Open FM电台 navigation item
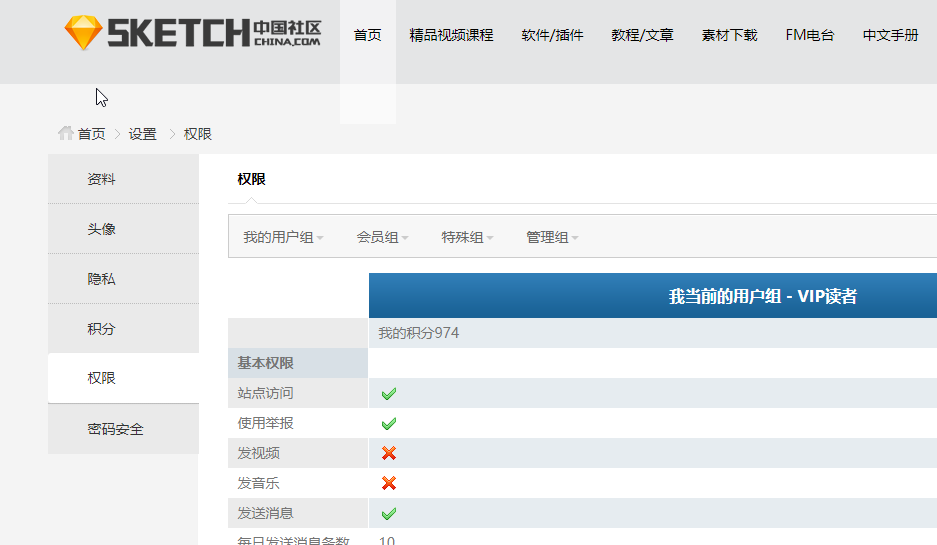Image resolution: width=937 pixels, height=545 pixels. point(810,35)
